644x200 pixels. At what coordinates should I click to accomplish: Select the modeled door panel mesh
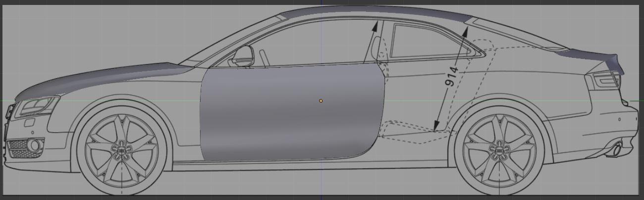(x=292, y=113)
